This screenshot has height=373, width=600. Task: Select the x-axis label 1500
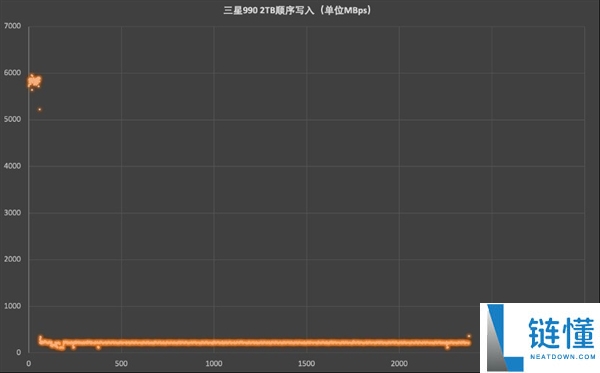click(x=307, y=363)
